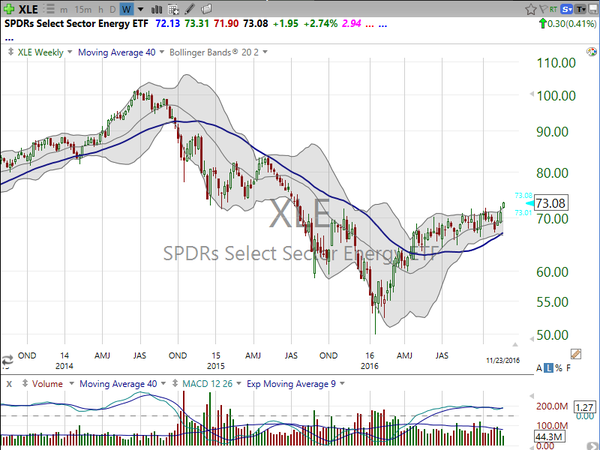Click the 73.08 current price label

click(x=551, y=203)
